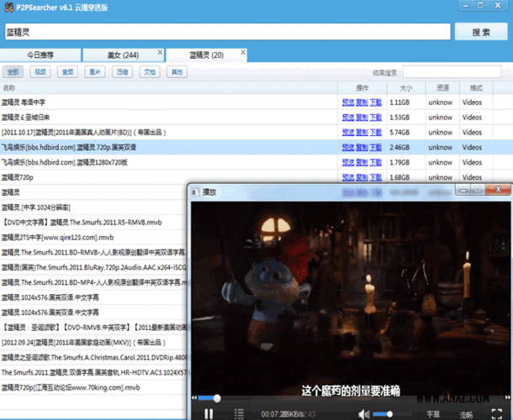Close the 美女 (244) tab with its X

(x=160, y=52)
